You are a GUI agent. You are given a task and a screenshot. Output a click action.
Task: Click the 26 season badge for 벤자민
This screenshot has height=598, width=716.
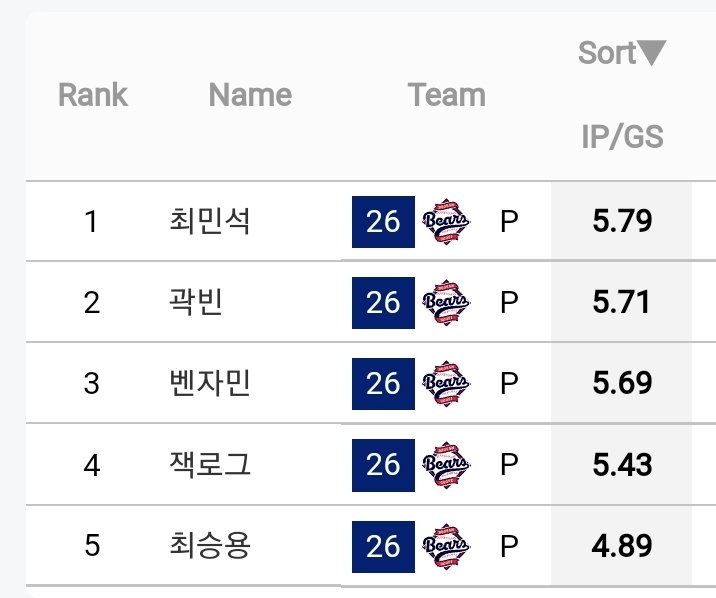pos(383,383)
